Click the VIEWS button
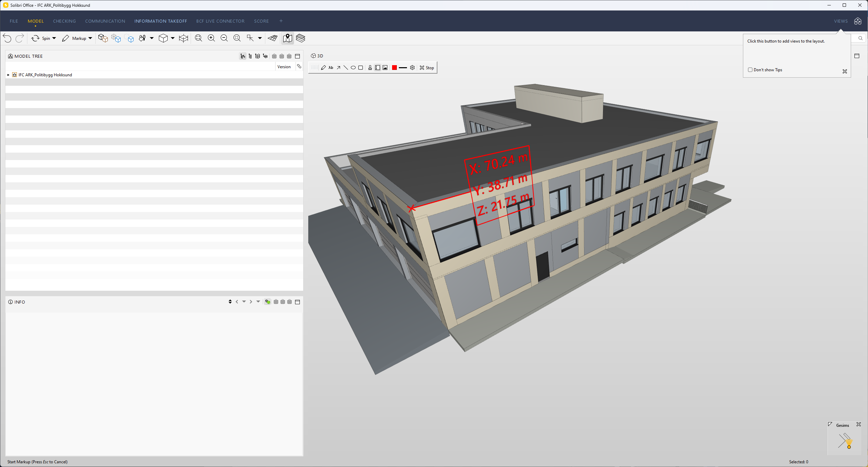This screenshot has height=467, width=868. pos(841,21)
